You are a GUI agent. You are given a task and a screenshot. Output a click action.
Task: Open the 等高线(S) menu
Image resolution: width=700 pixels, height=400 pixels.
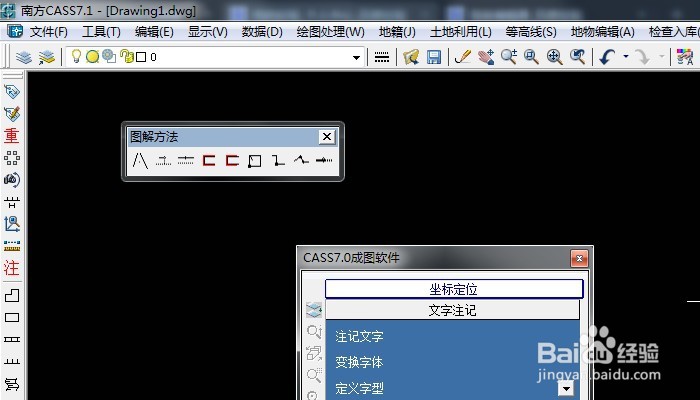click(531, 32)
